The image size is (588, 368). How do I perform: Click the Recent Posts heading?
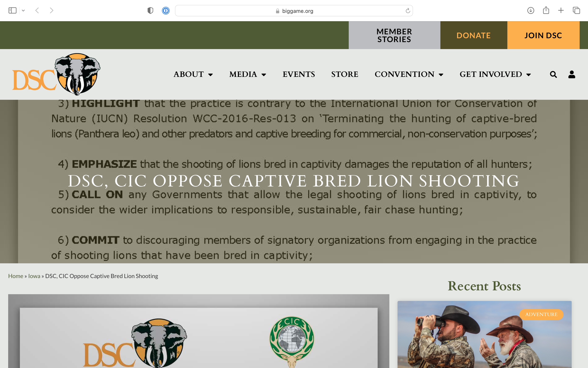[x=484, y=286]
